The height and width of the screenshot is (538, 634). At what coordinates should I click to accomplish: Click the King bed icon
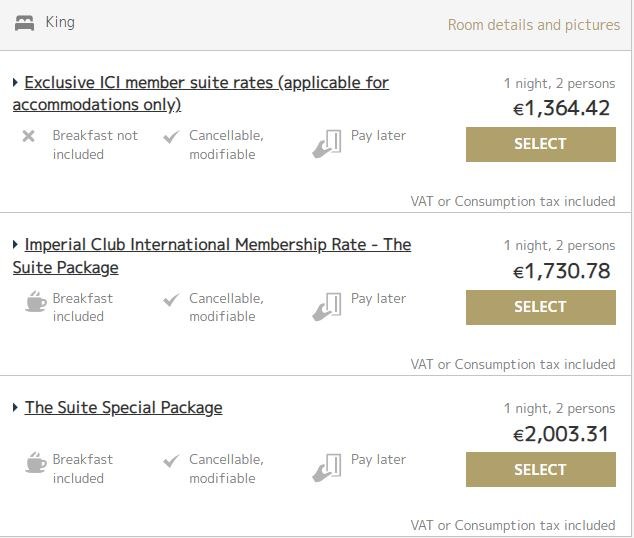pos(24,23)
